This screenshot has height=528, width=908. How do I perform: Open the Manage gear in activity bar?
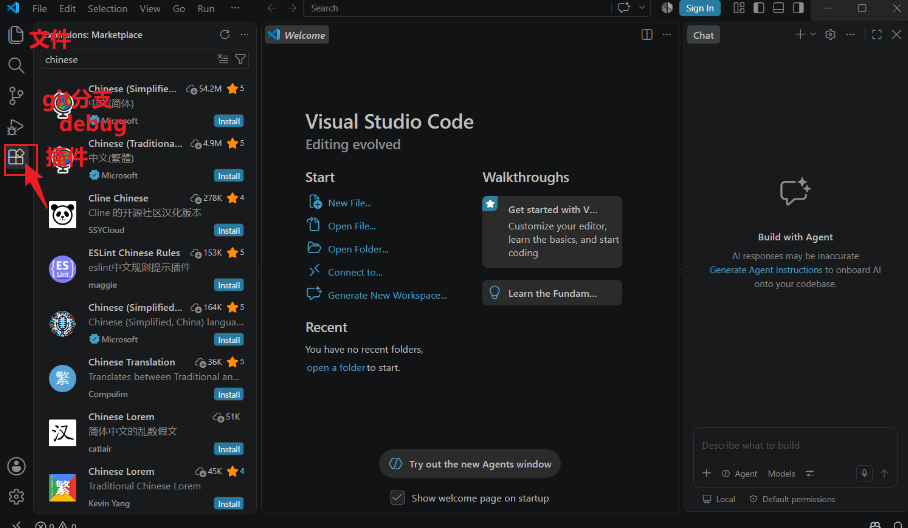[x=16, y=496]
